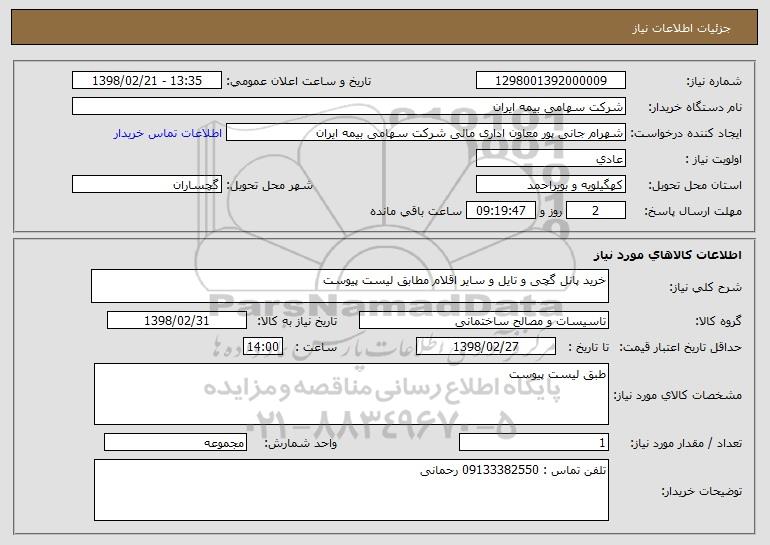Click the goods specification box طبق لیست پیوست
Viewport: 770px width, 545px height.
coord(351,394)
